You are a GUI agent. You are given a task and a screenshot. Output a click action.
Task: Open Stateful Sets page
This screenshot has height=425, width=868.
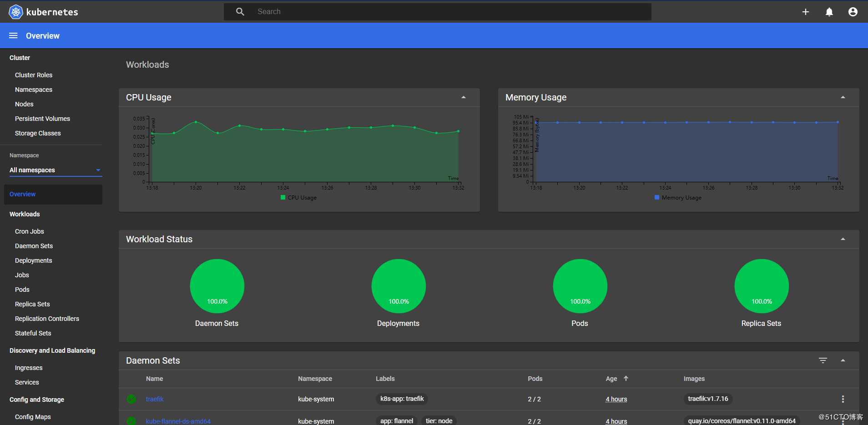coord(33,333)
